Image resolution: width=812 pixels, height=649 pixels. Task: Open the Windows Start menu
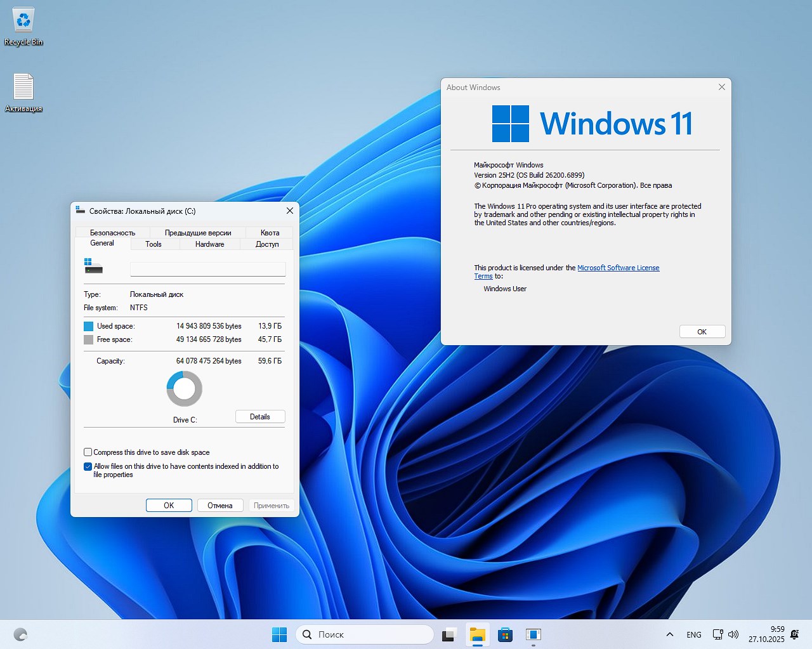pyautogui.click(x=279, y=634)
